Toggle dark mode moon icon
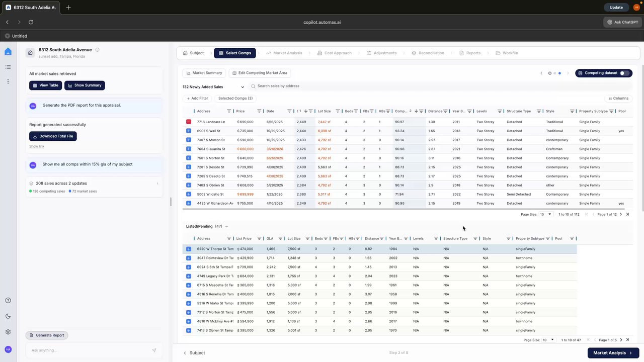This screenshot has width=644, height=362. [8, 316]
